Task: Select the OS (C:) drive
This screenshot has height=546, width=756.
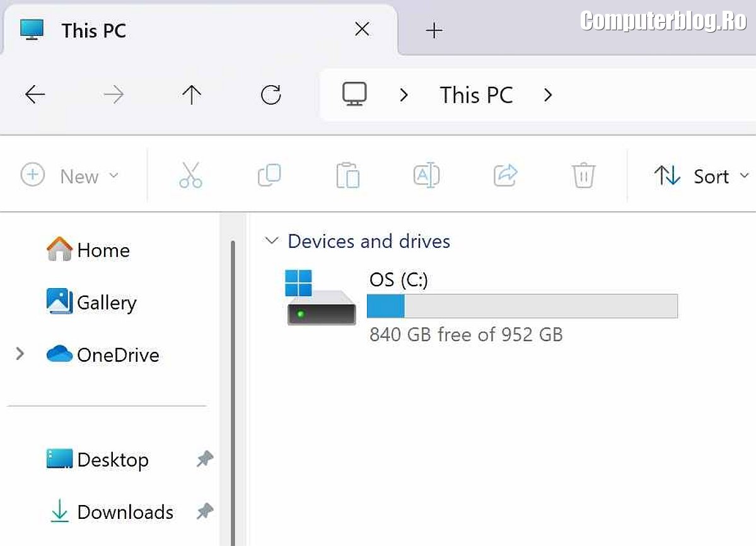Action: click(x=398, y=279)
